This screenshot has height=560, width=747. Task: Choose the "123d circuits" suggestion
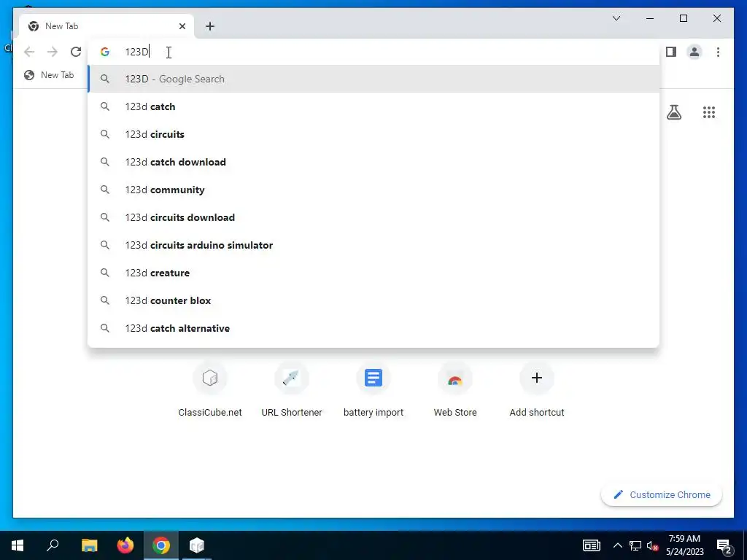(x=374, y=134)
